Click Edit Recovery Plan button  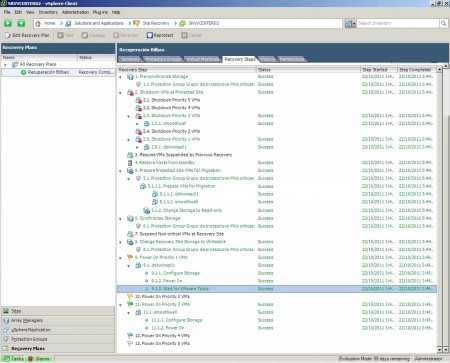[27, 35]
